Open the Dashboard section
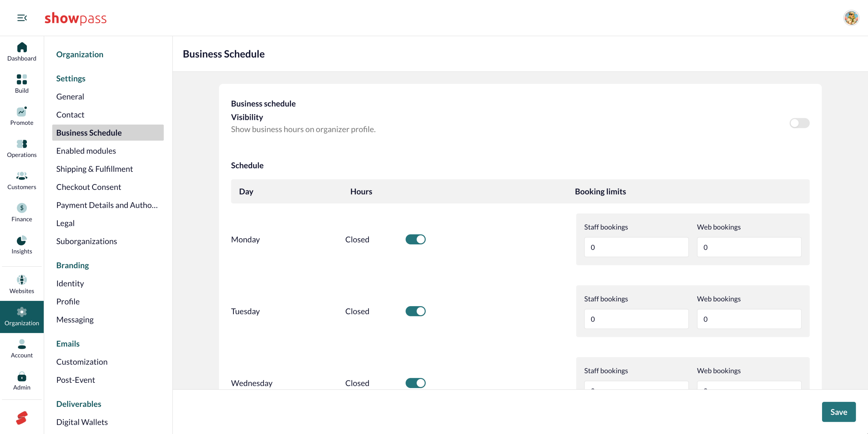The width and height of the screenshot is (868, 434). 22,52
